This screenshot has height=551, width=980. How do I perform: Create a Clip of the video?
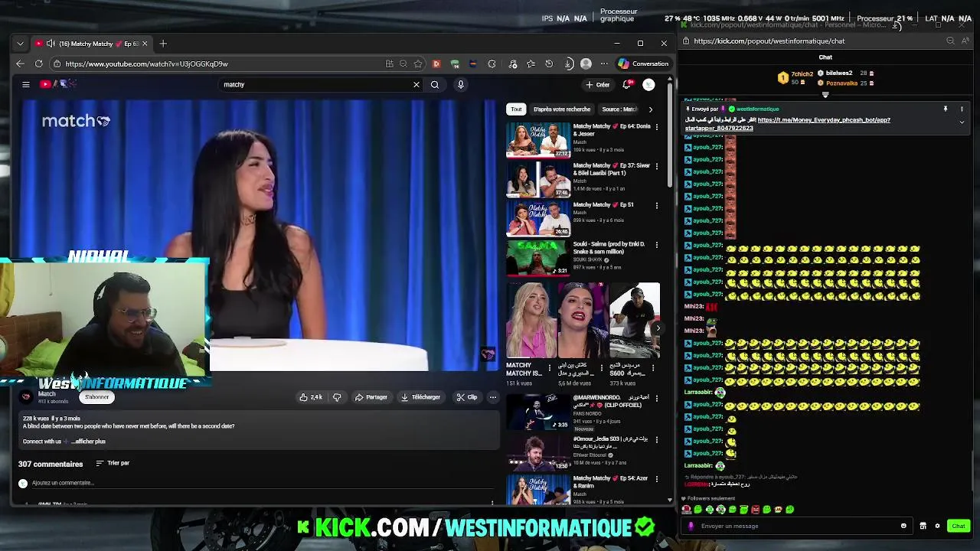coord(467,397)
